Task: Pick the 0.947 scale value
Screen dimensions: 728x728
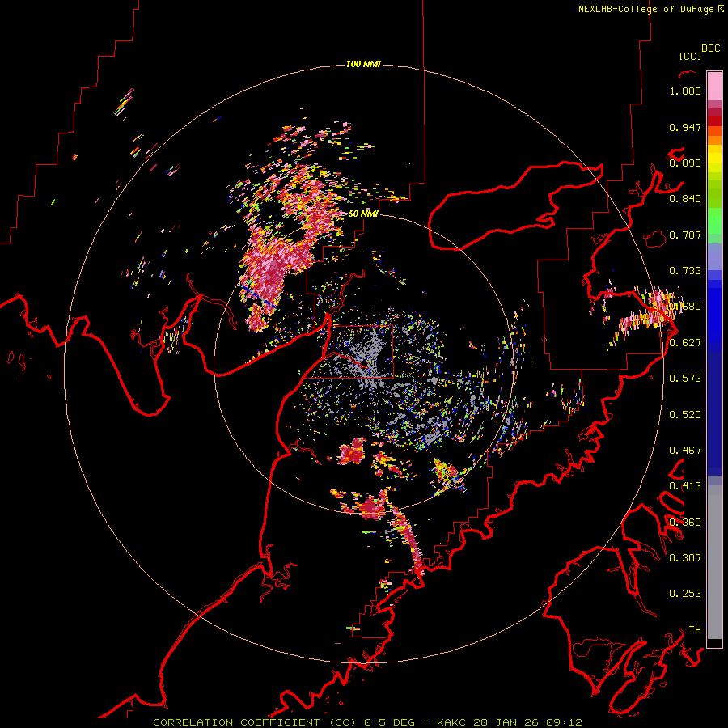Action: point(685,127)
